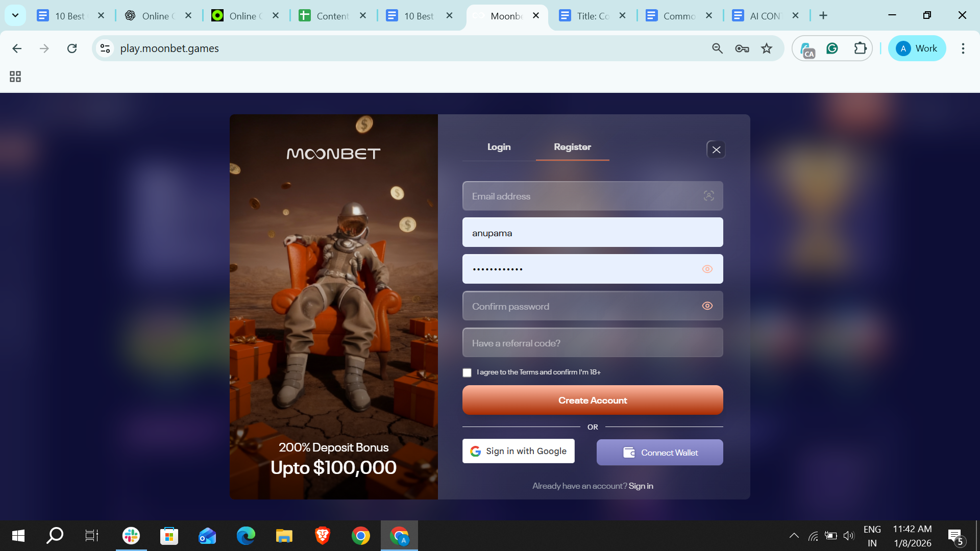Switch to the Login tab
The width and height of the screenshot is (980, 551).
pos(499,147)
